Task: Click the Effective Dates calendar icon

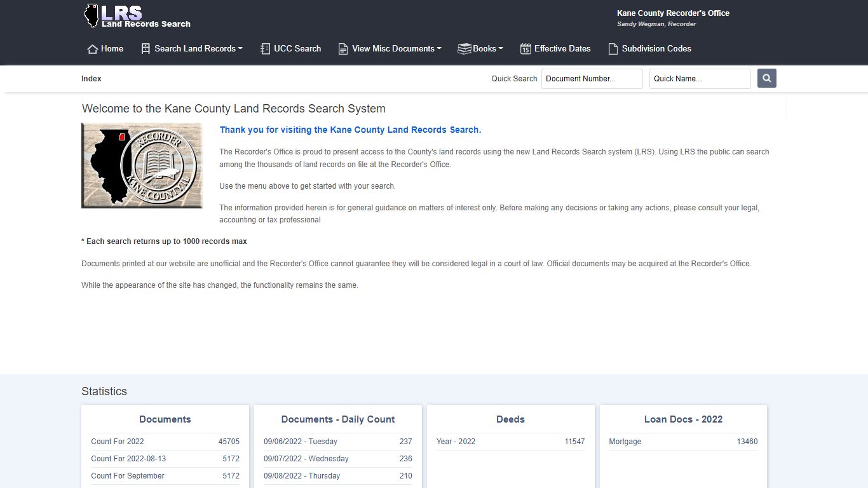Action: (x=526, y=49)
